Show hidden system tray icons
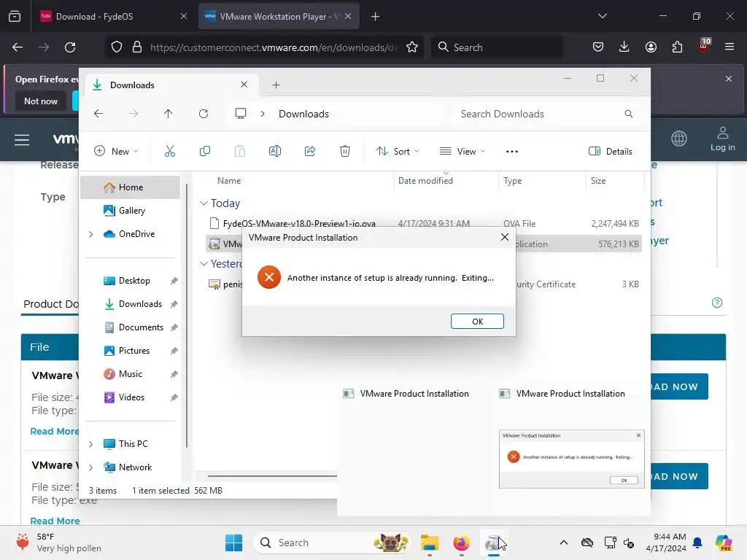 [564, 542]
